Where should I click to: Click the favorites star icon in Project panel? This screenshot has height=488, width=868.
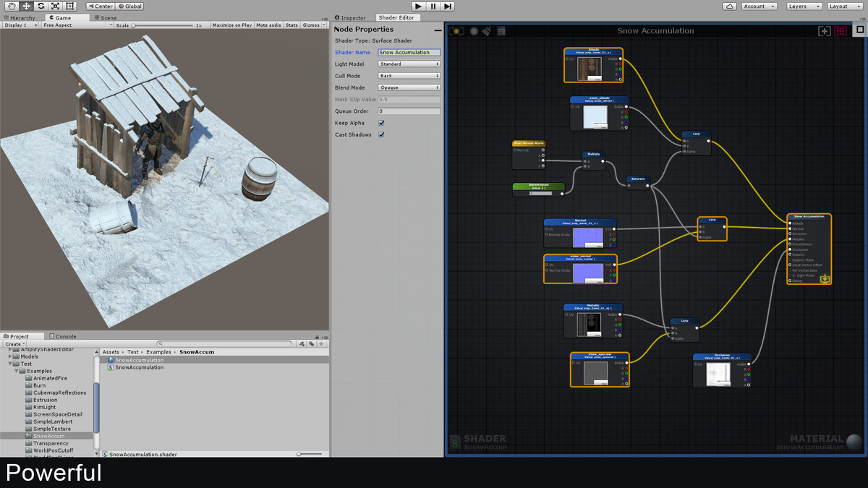320,344
